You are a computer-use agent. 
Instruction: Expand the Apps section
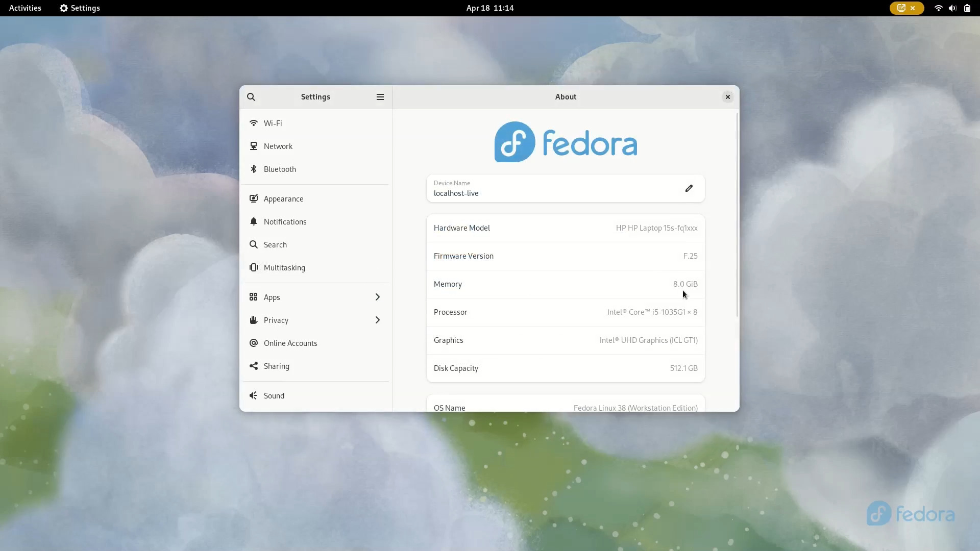coord(378,297)
